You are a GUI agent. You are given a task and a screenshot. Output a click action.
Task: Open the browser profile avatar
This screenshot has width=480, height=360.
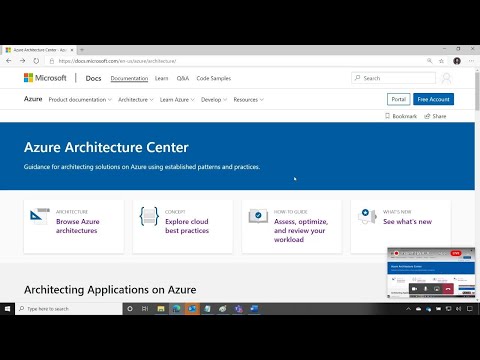(x=457, y=61)
